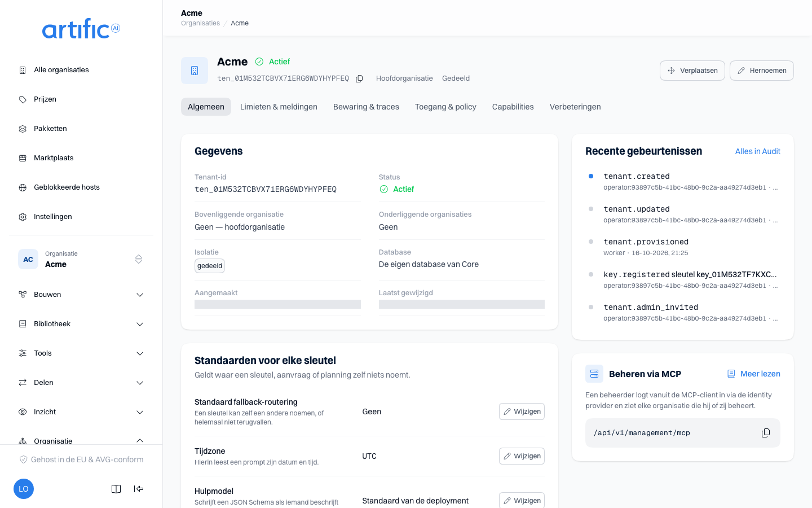
Task: Open Instellingen gear icon
Action: pos(23,217)
